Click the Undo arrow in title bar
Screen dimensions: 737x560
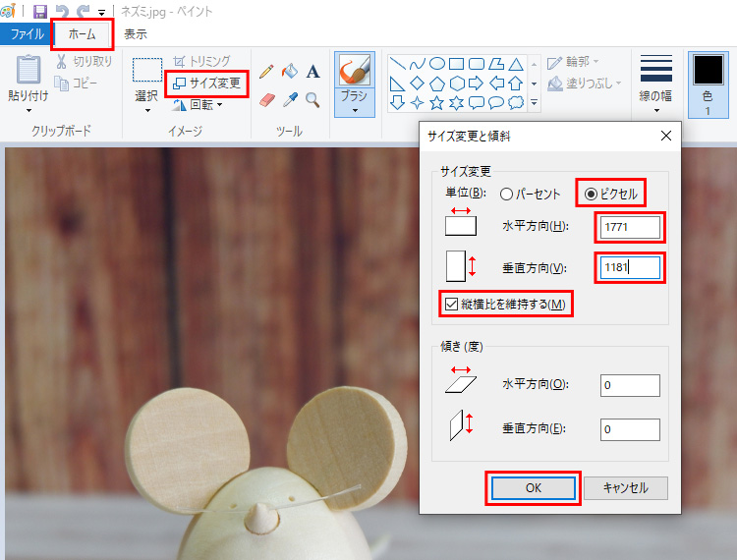pyautogui.click(x=62, y=12)
